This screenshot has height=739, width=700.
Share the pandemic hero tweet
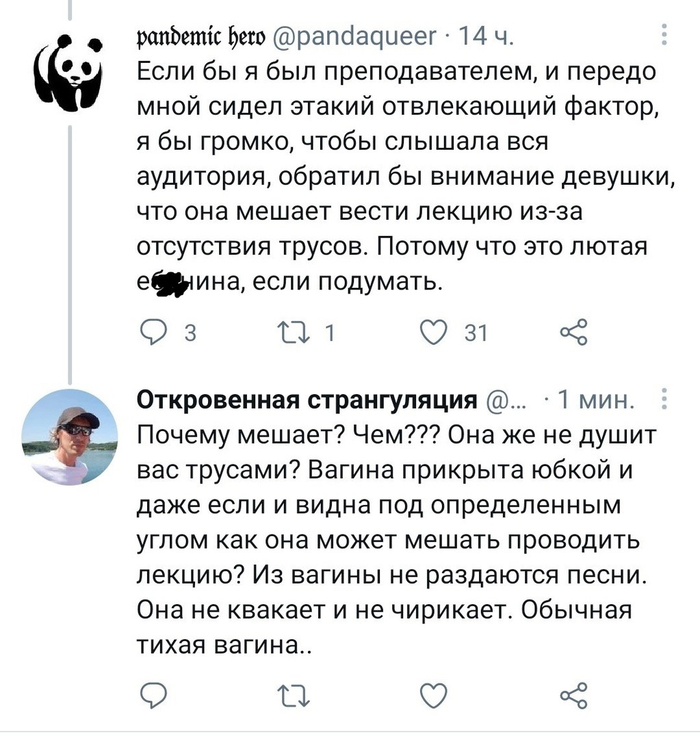pos(572,333)
